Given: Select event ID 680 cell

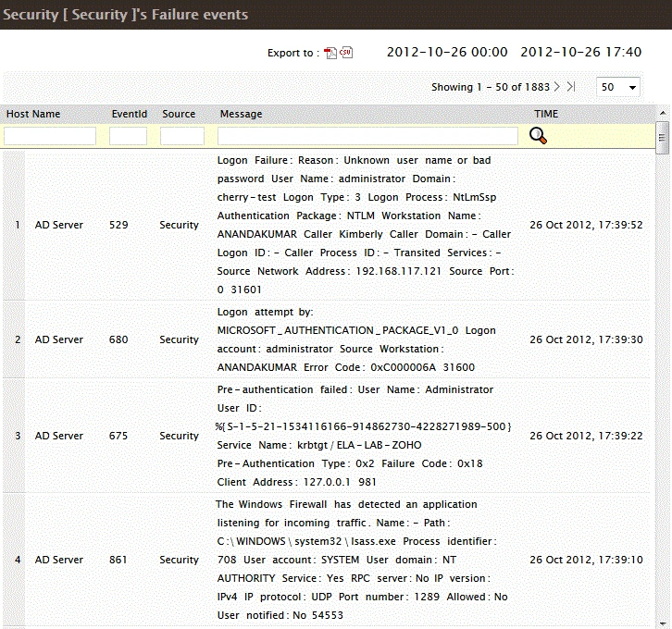Looking at the screenshot, I should [118, 339].
